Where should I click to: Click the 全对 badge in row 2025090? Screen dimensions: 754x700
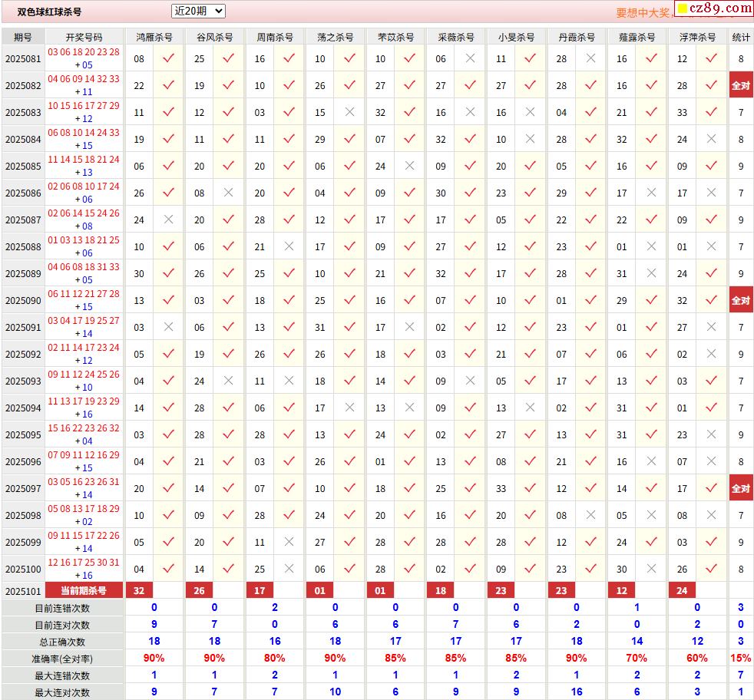(x=741, y=300)
